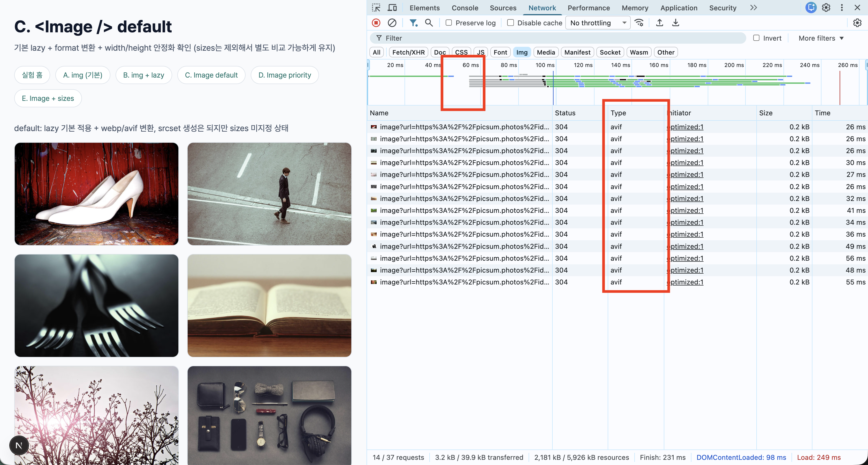Enable Preserve log checkbox
The height and width of the screenshot is (465, 868).
[448, 22]
